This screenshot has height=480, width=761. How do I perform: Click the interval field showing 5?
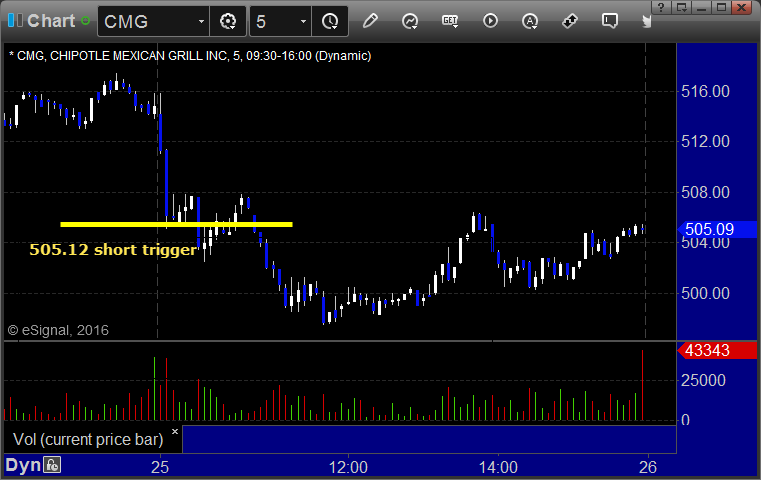(273, 21)
